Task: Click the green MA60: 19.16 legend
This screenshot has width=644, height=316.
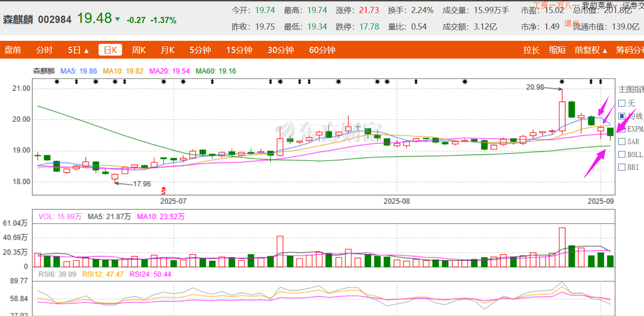Action: click(216, 71)
